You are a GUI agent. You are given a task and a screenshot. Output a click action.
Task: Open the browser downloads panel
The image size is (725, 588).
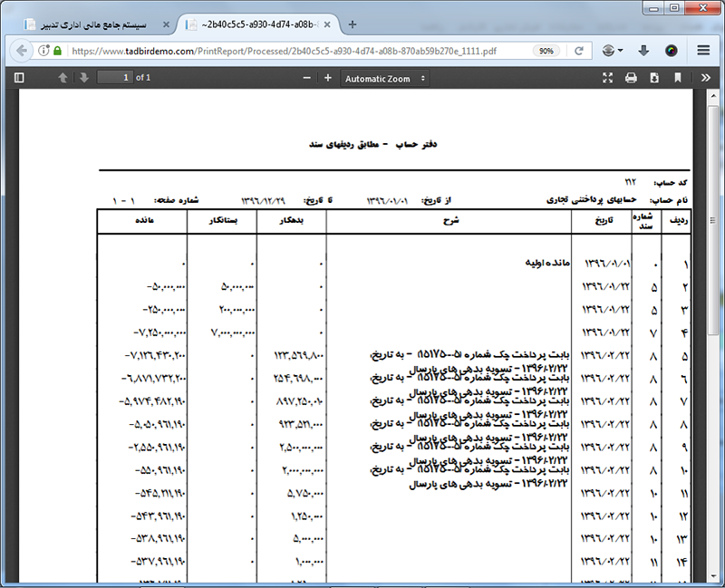pyautogui.click(x=643, y=51)
